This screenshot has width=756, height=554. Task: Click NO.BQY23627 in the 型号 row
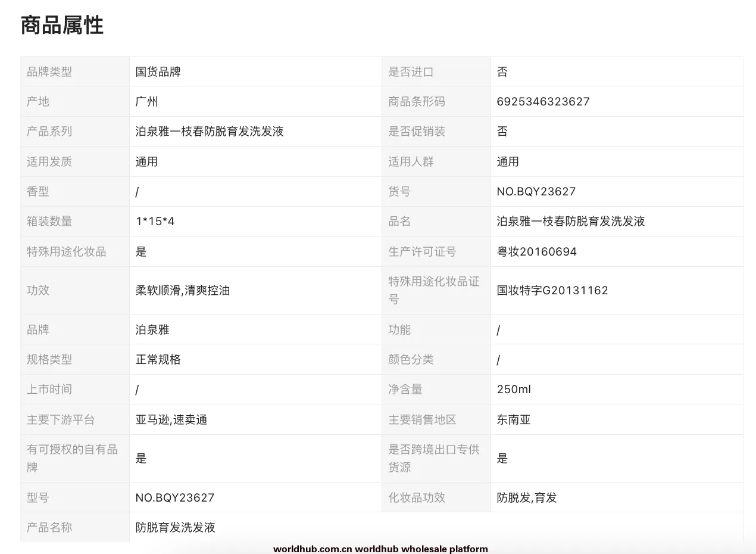pyautogui.click(x=175, y=497)
